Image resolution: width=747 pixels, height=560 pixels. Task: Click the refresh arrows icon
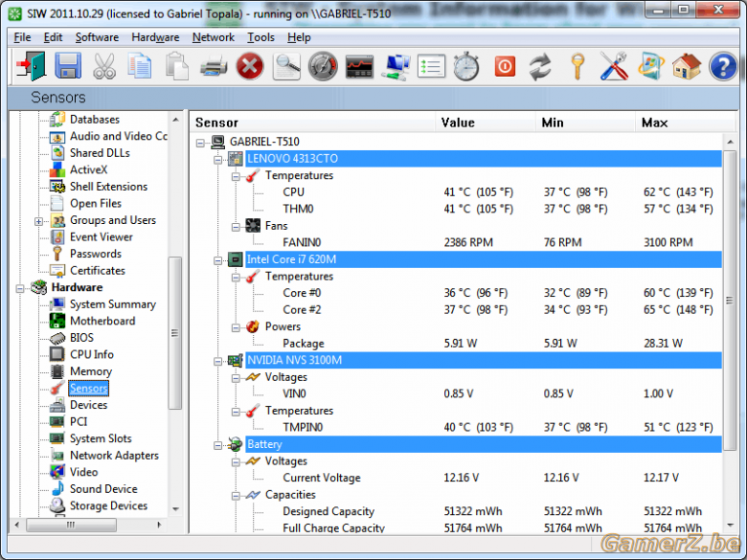click(540, 66)
